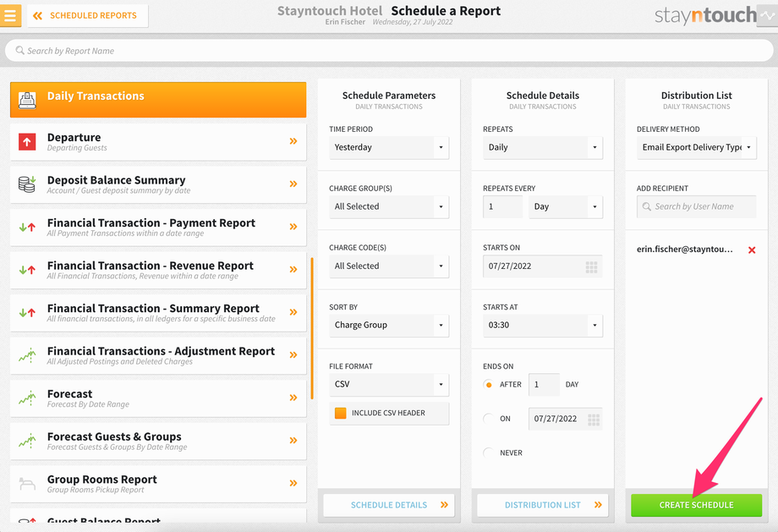Click the Distribution List button
Screen dimensions: 778x532
(x=543, y=505)
